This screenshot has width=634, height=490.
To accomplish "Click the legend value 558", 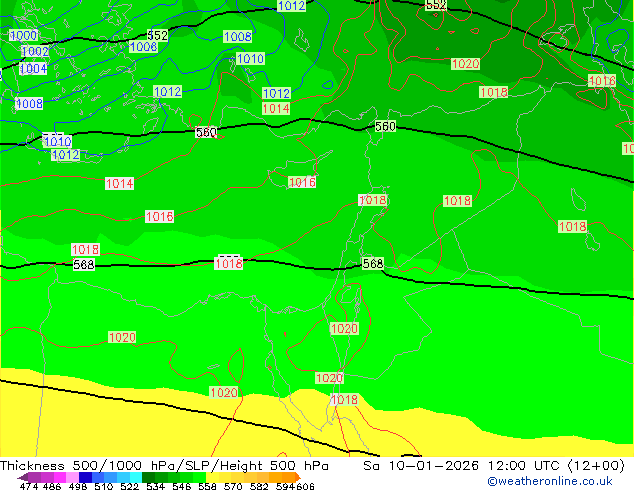I will [207, 486].
